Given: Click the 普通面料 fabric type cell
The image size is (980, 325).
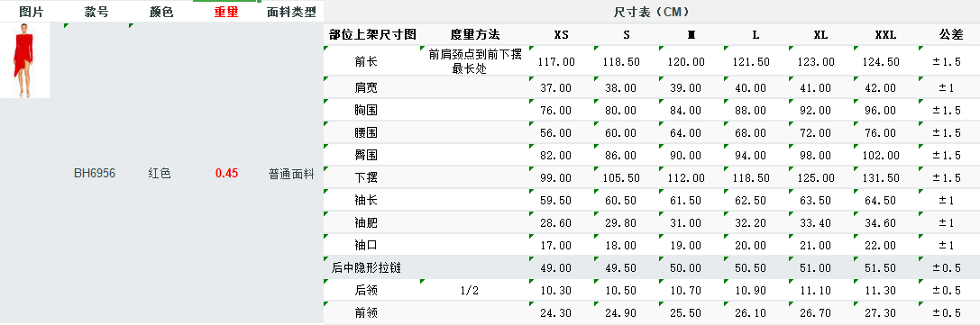Looking at the screenshot, I should point(291,174).
